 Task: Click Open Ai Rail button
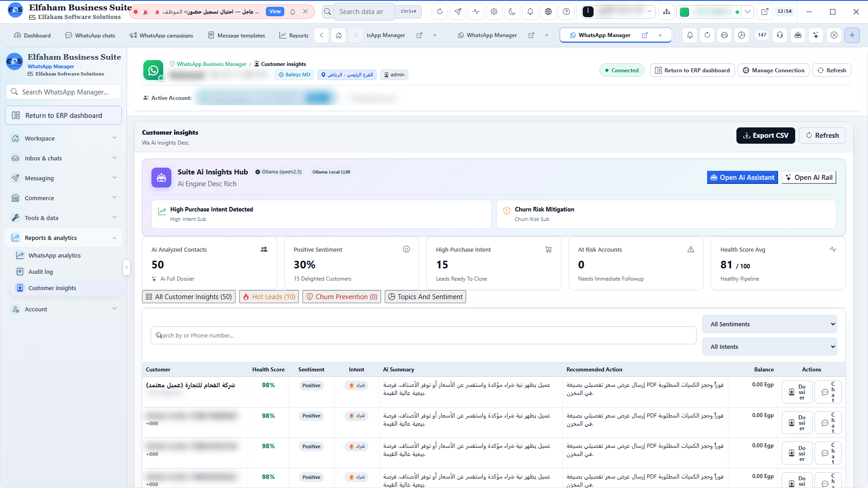(x=809, y=178)
